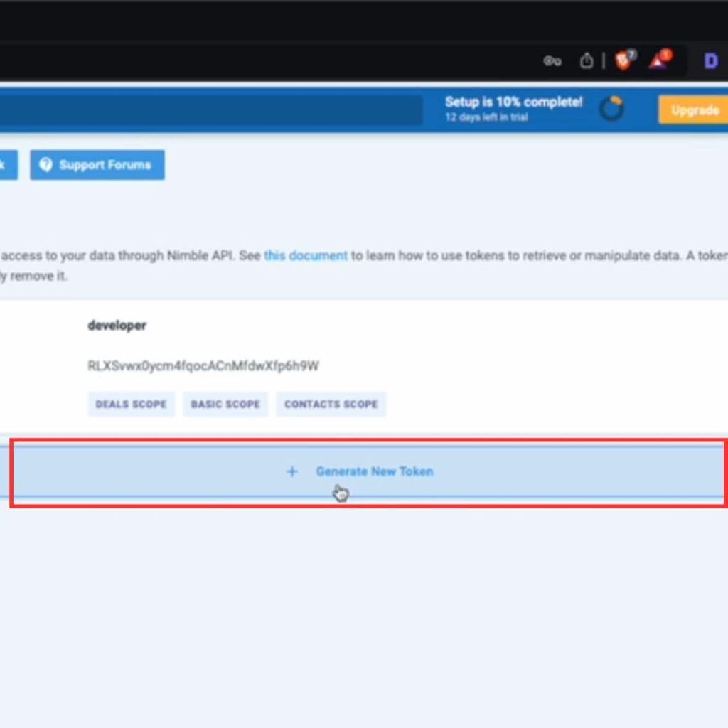Click the plus icon beside Generate New Token
This screenshot has width=728, height=728.
click(291, 471)
